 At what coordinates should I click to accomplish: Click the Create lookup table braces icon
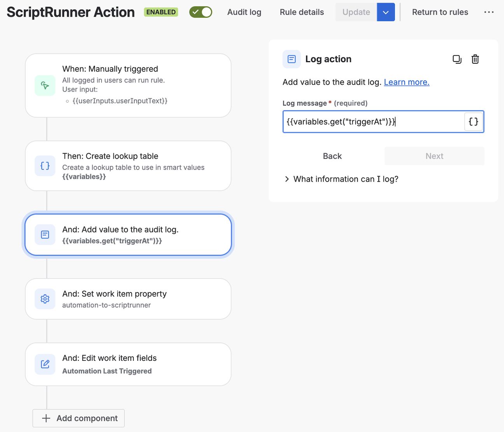coord(45,166)
